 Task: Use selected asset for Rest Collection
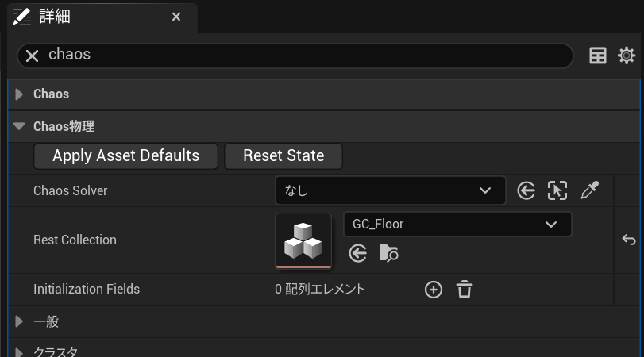(x=358, y=253)
